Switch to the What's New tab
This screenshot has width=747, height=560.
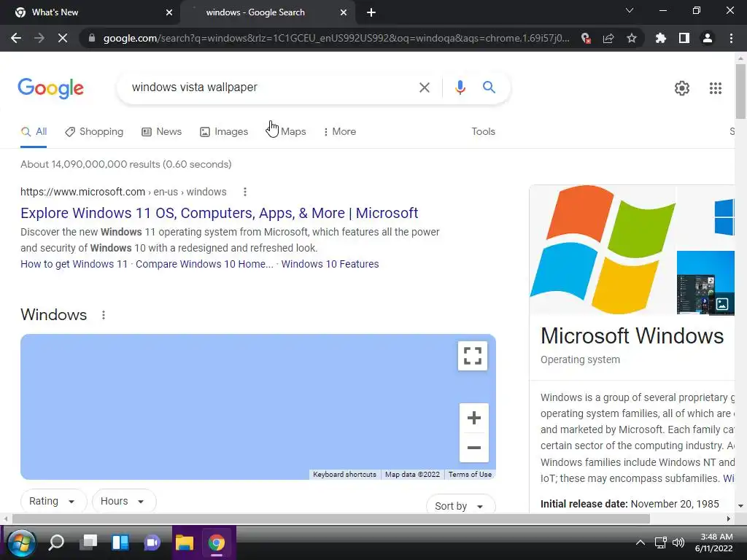(x=90, y=12)
